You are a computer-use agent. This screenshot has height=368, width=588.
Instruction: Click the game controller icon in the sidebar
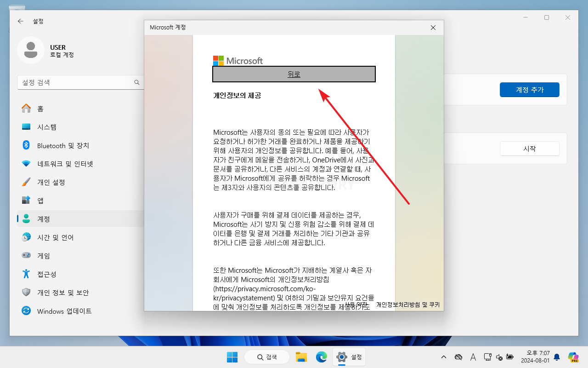pos(26,256)
